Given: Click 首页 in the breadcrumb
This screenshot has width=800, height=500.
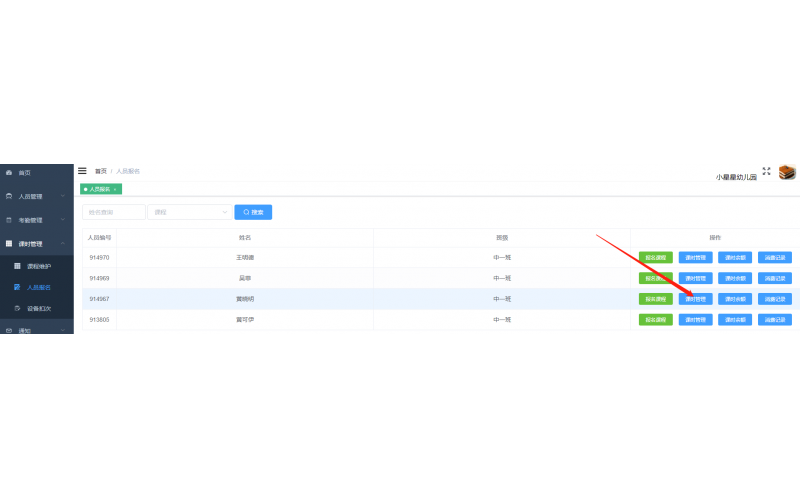Looking at the screenshot, I should pyautogui.click(x=100, y=171).
